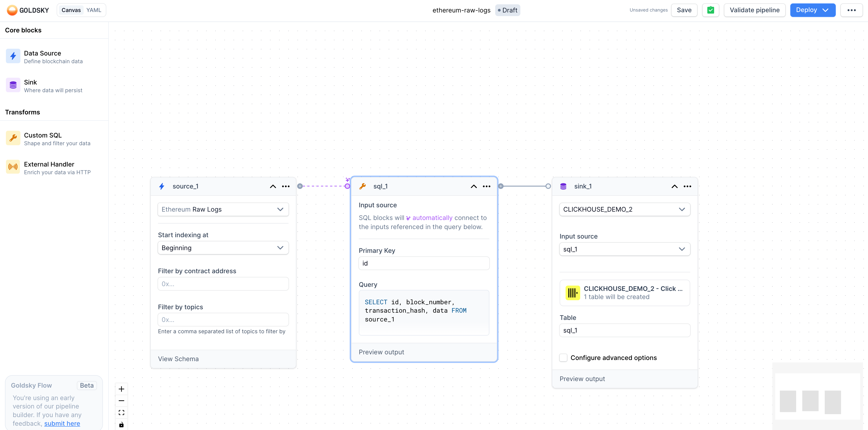Open the Ethereum Raw Logs dropdown

coord(223,209)
